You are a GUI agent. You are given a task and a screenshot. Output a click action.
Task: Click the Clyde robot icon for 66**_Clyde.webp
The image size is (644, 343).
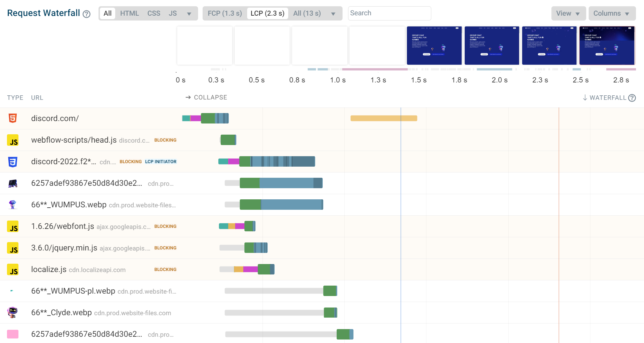tap(13, 312)
